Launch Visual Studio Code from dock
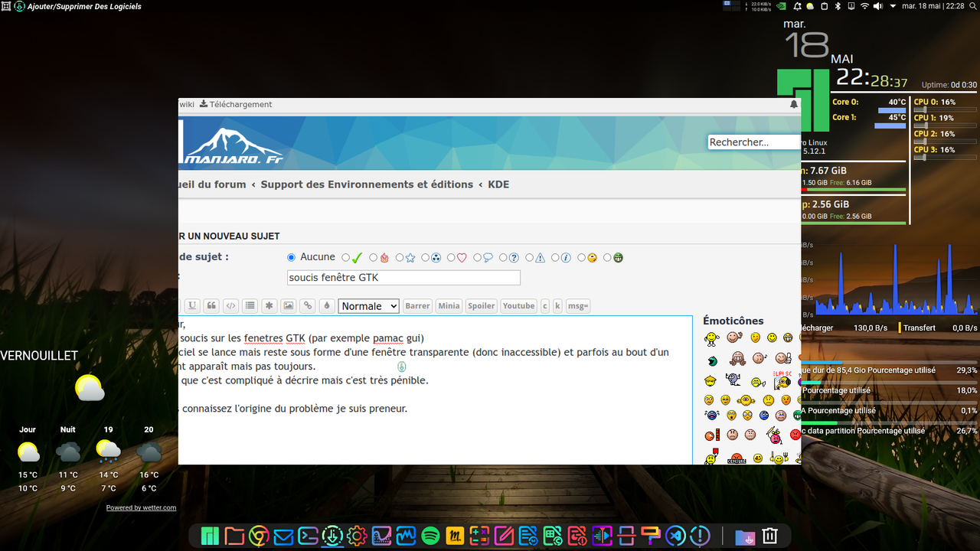Screen dimensions: 980x551 click(675, 536)
